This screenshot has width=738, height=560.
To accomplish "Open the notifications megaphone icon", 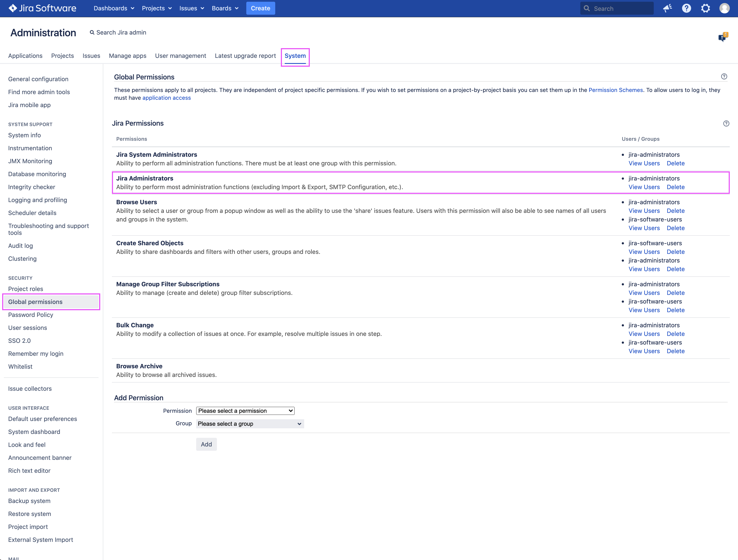I will pos(667,8).
